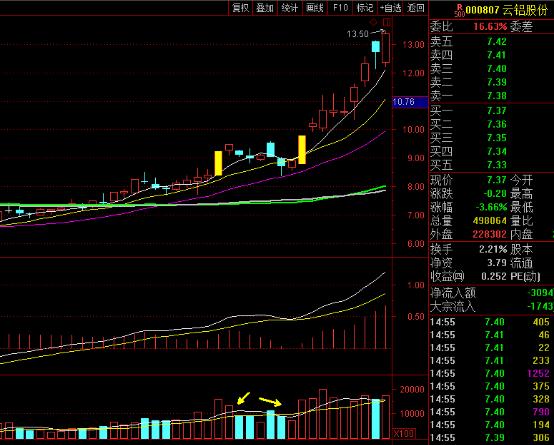Click the 收益(四) 0.252 value
Screen dimensions: 554x445
coord(495,276)
